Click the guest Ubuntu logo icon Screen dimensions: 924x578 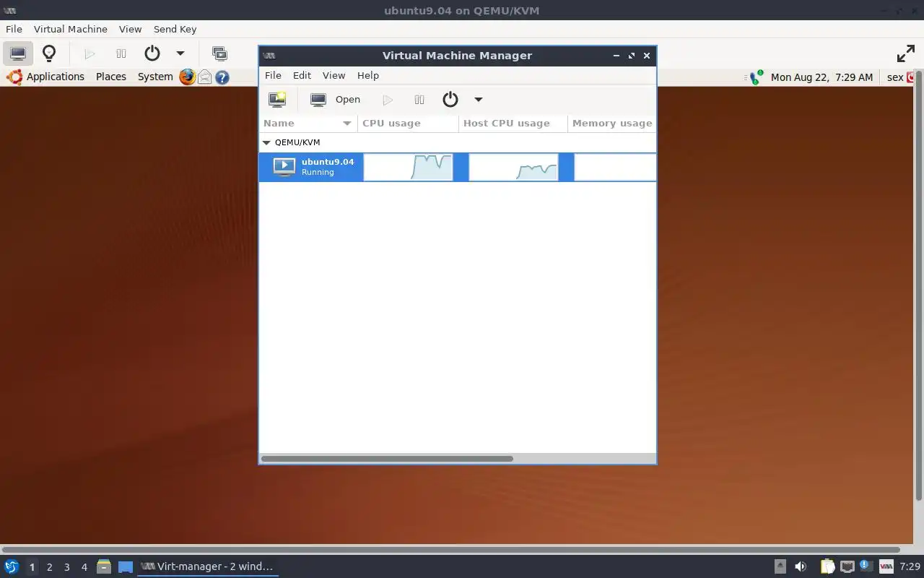[x=14, y=77]
